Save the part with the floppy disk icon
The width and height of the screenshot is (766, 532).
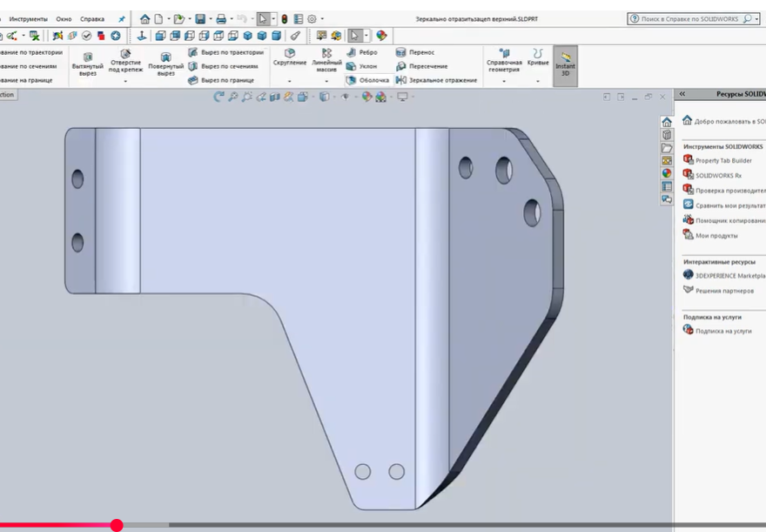200,19
